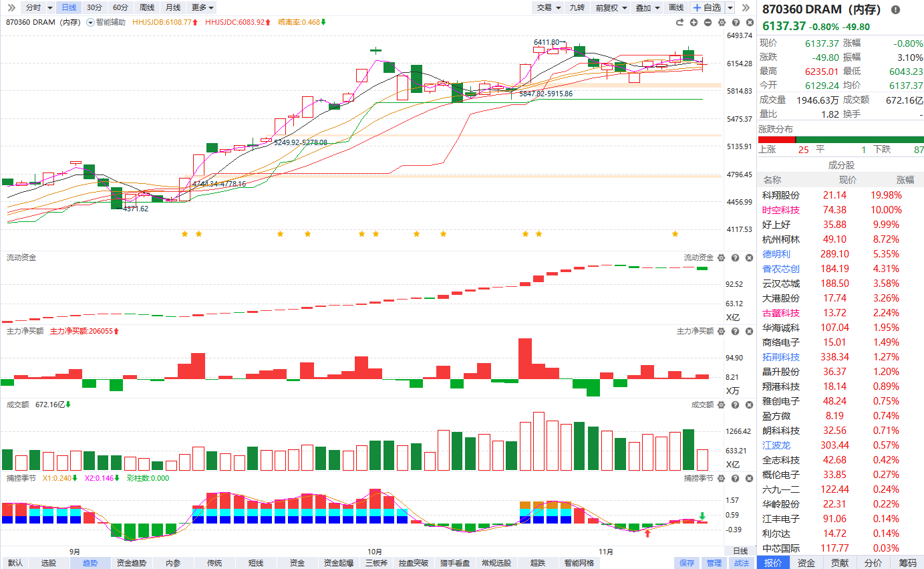Click 自选 add to watchlist button
The height and width of the screenshot is (569, 924).
707,7
